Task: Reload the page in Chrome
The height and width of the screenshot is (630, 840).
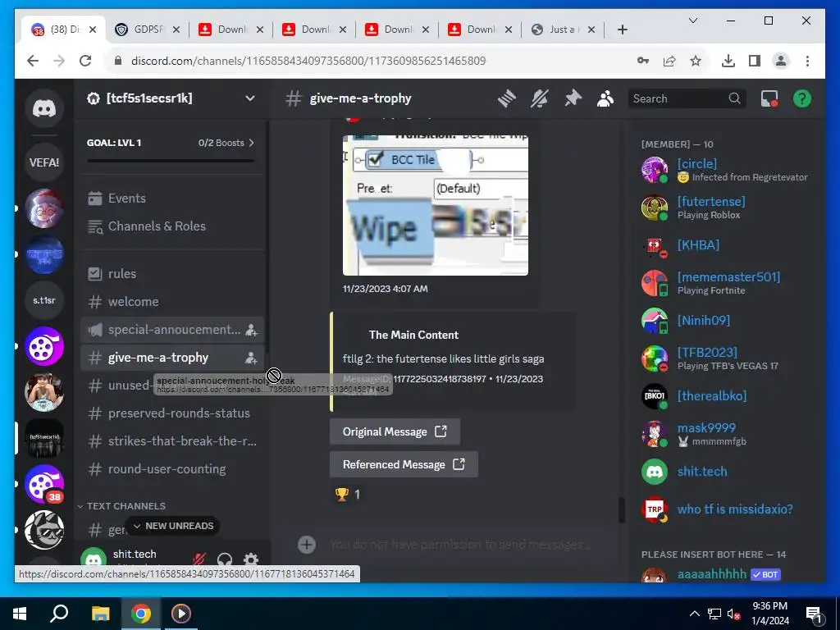Action: 85,61
